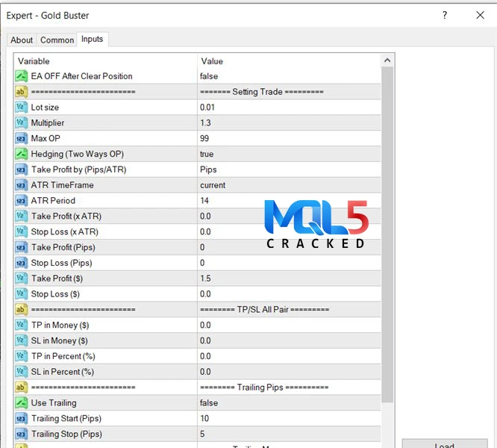Click the Stop Loss ($) row icon
Image resolution: width=497 pixels, height=448 pixels.
pyautogui.click(x=21, y=294)
